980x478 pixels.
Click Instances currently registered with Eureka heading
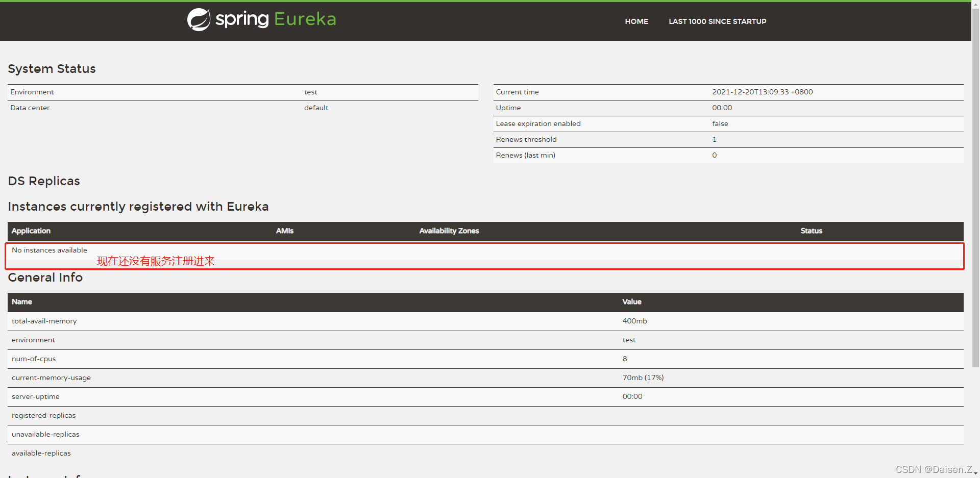point(138,207)
